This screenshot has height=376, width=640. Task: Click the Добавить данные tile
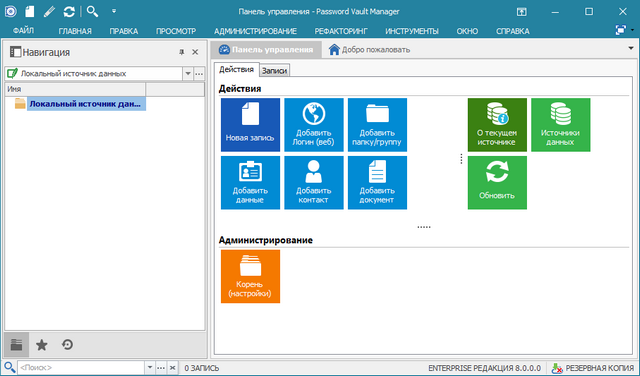[x=250, y=182]
